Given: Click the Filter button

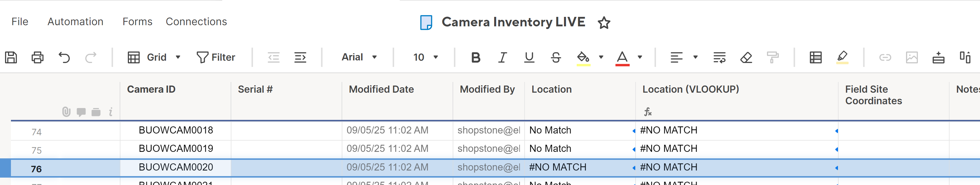Looking at the screenshot, I should (x=216, y=57).
